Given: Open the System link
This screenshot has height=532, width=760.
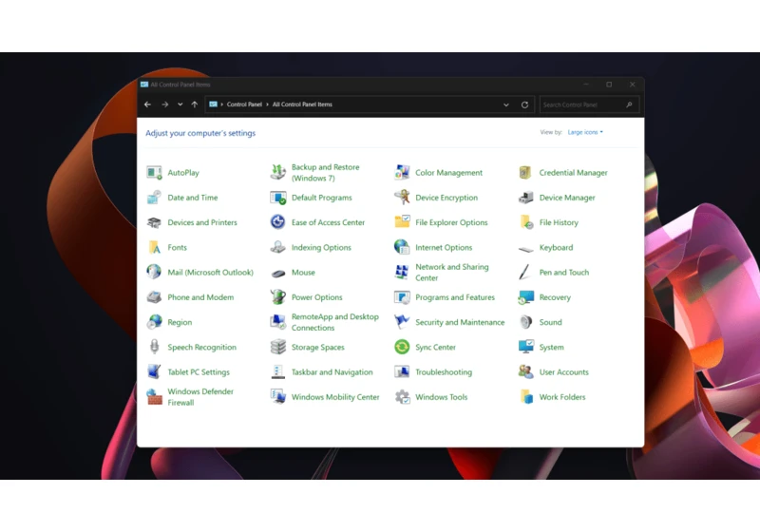Looking at the screenshot, I should (x=551, y=348).
